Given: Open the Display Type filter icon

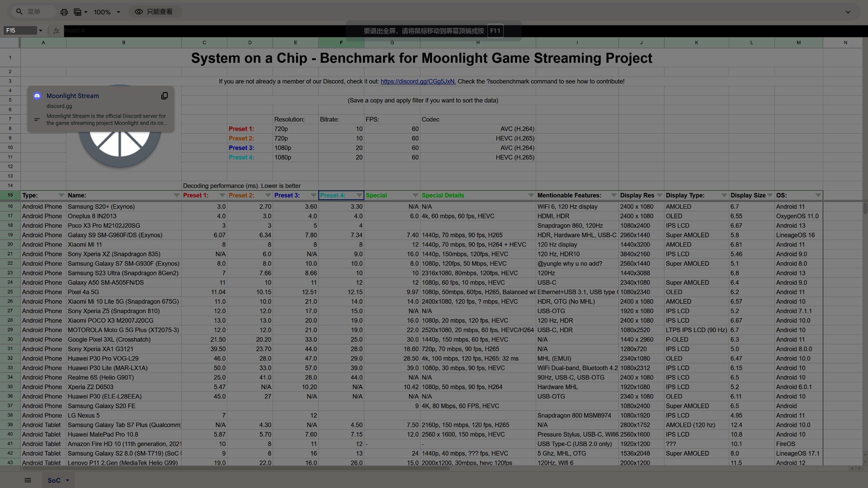Looking at the screenshot, I should pyautogui.click(x=724, y=195).
